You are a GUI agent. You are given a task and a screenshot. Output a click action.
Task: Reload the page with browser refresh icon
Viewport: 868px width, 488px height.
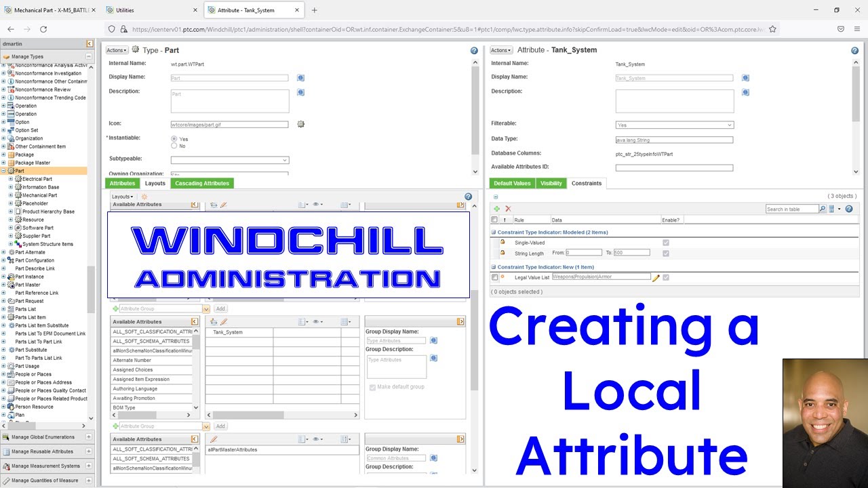[x=43, y=29]
